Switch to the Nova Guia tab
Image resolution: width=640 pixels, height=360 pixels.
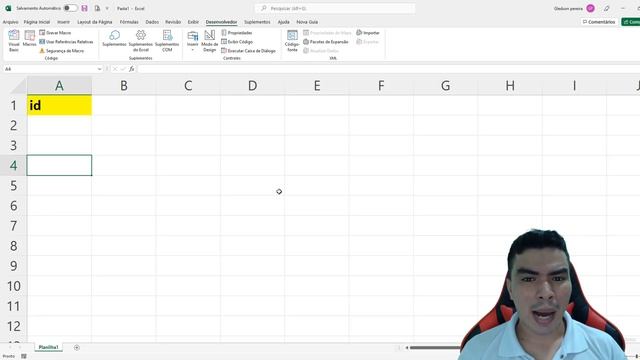307,22
